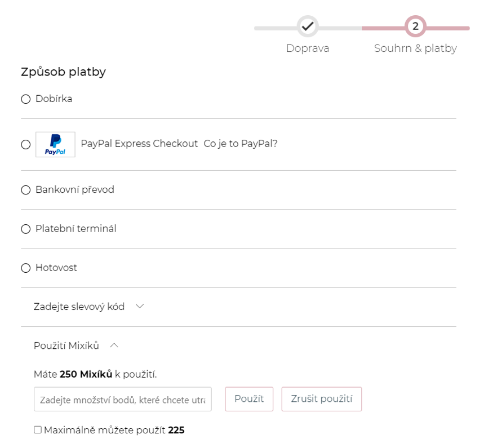Viewport: 493px width, 448px height.
Task: Enable the Maximálně můžete použít checkbox
Action: 38,430
